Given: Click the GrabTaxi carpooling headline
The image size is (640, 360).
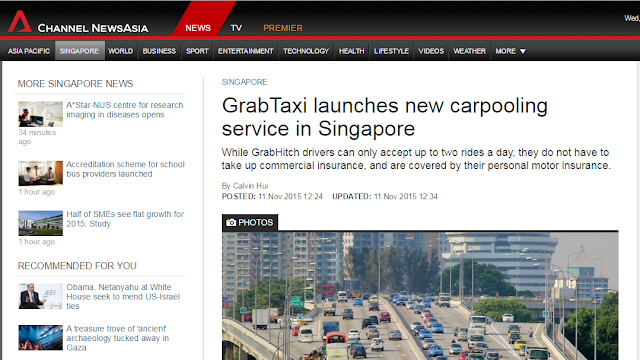Looking at the screenshot, I should 384,117.
